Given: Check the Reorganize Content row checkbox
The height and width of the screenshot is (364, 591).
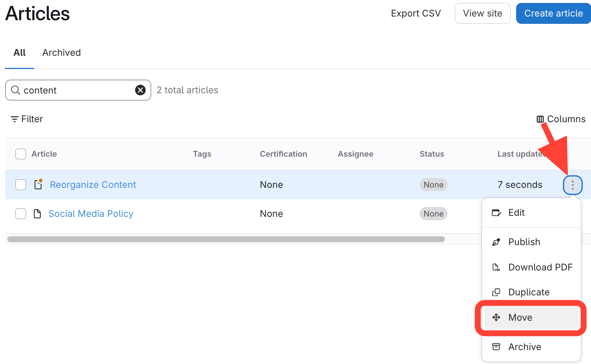Looking at the screenshot, I should click(21, 185).
